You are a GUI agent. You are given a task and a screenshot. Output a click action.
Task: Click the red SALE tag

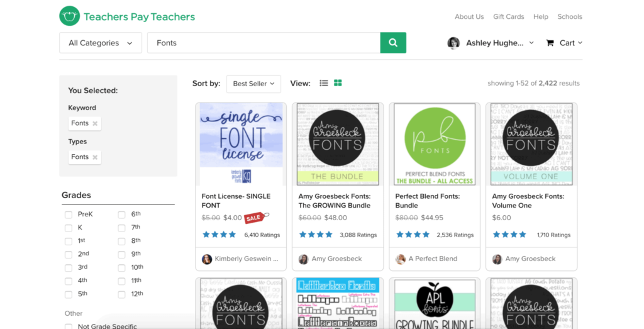click(x=257, y=217)
